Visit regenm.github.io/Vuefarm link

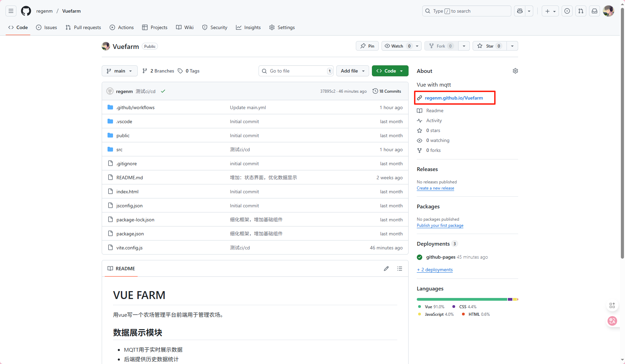[454, 98]
